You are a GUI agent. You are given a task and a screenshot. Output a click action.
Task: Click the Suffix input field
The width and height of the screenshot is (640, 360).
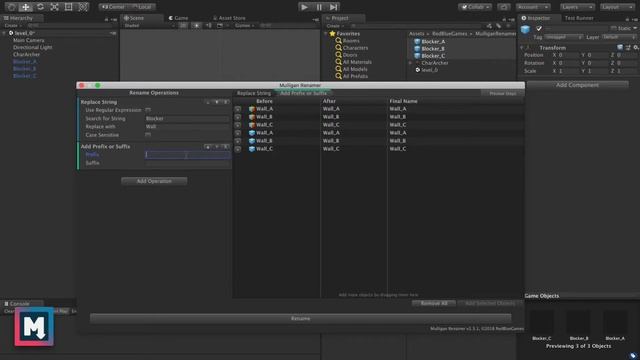pos(188,163)
